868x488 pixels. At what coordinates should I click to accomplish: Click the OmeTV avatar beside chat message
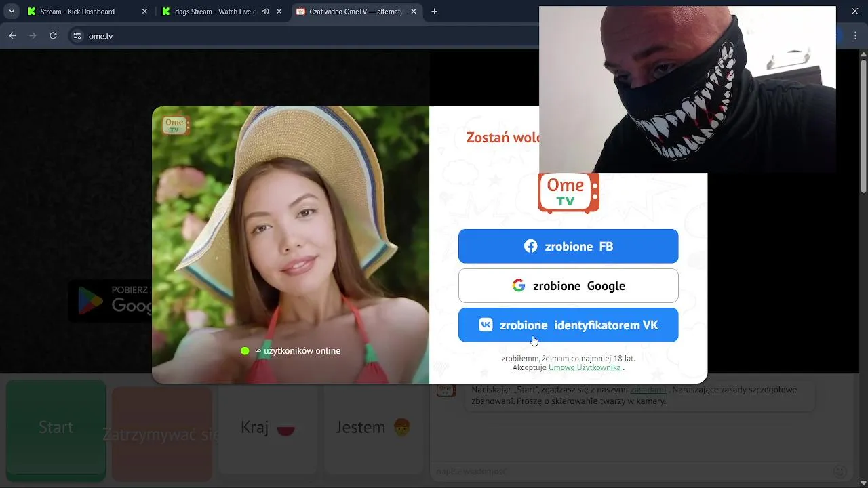446,390
